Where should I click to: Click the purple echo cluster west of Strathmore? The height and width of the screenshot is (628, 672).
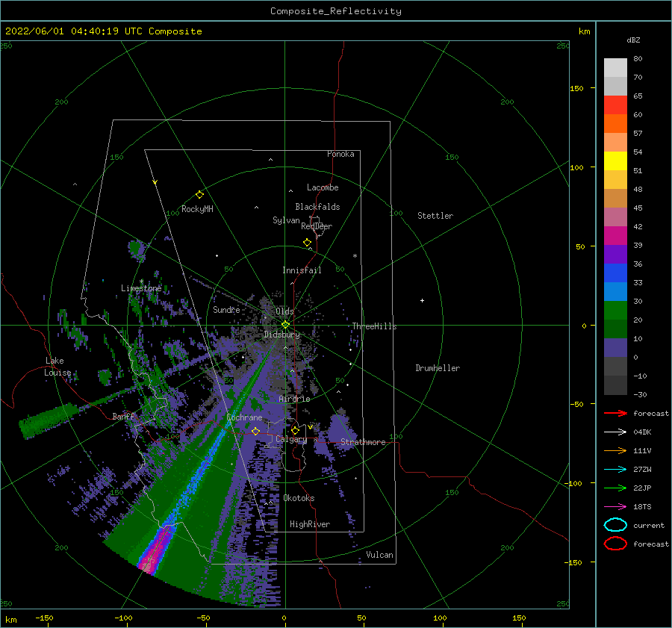(340, 431)
